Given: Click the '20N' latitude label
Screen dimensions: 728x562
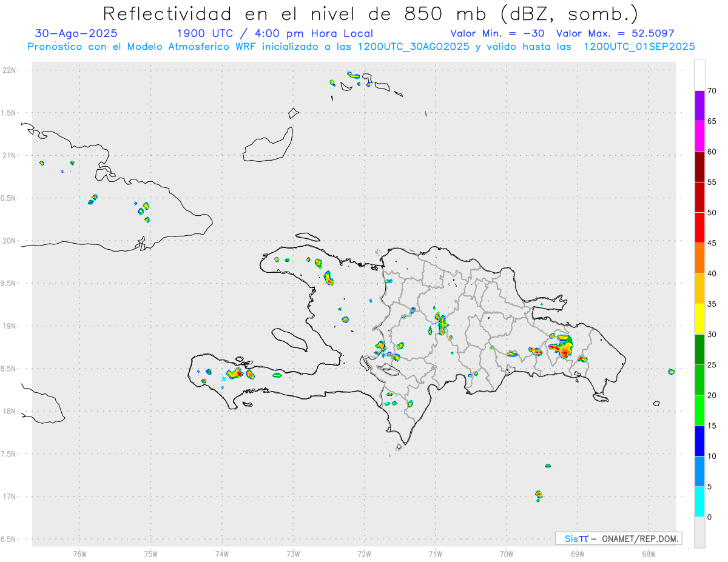Looking at the screenshot, I should coord(10,241).
